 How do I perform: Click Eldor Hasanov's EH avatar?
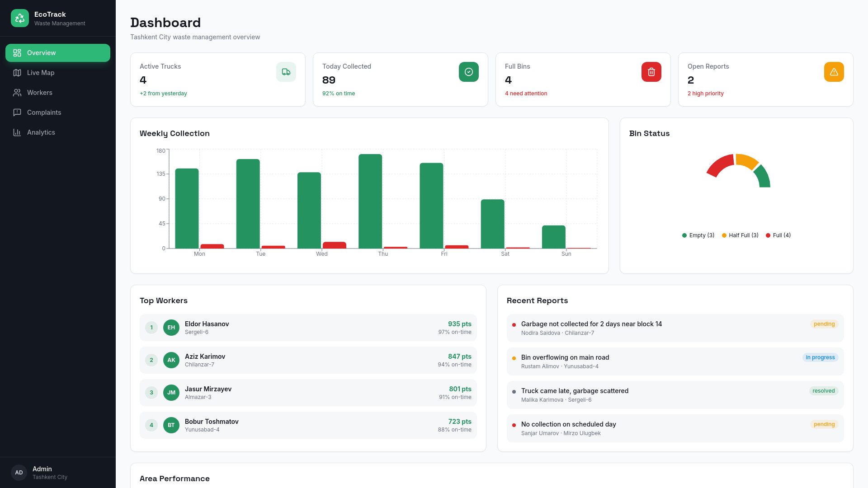[x=171, y=328]
